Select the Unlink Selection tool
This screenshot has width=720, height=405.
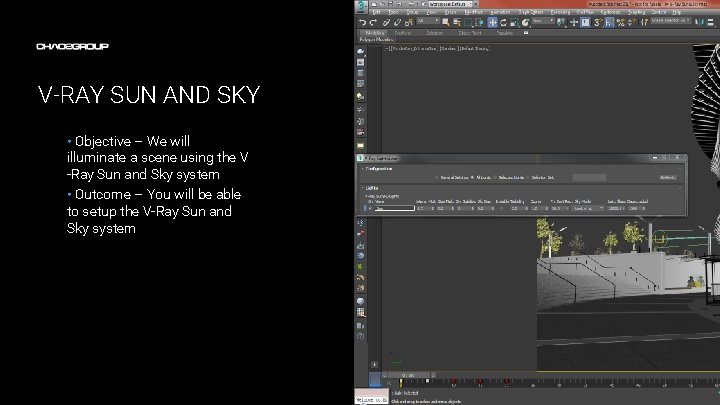point(398,22)
